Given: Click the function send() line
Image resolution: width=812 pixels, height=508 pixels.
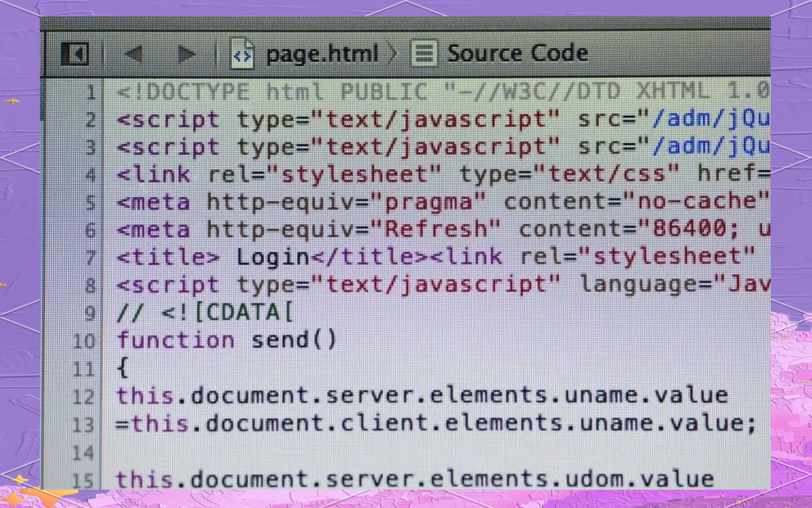Looking at the screenshot, I should click(227, 339).
